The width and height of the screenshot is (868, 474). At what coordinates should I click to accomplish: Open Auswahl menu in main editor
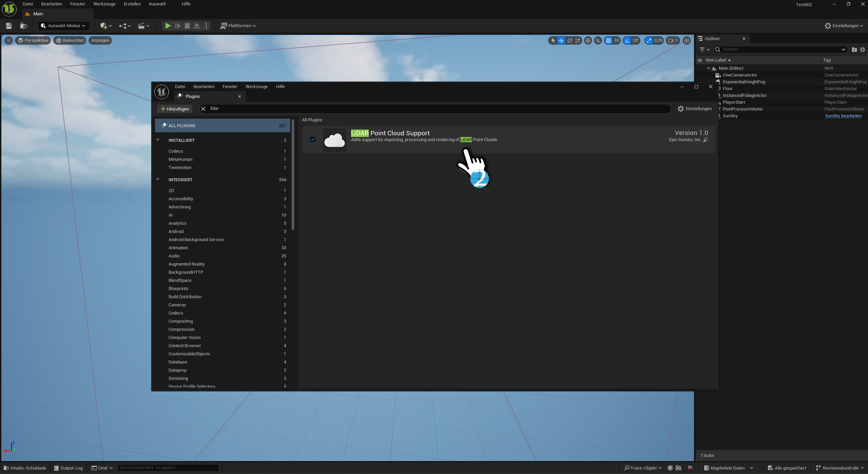point(157,4)
